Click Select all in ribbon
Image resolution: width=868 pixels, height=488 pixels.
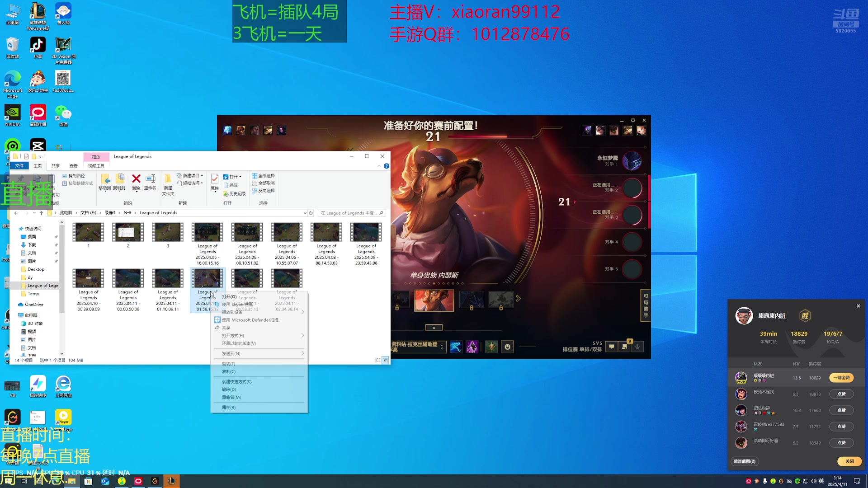pos(263,176)
